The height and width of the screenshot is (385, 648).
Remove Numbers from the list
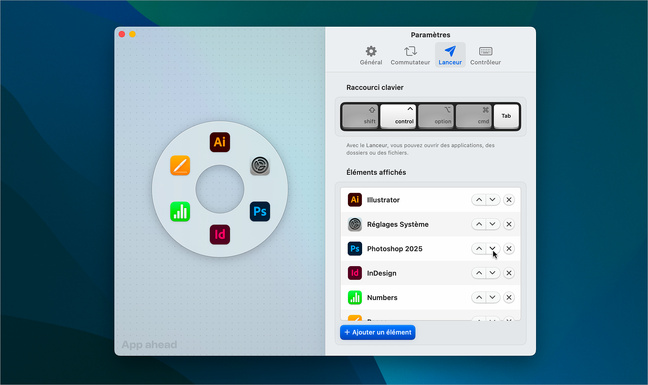[x=509, y=297]
